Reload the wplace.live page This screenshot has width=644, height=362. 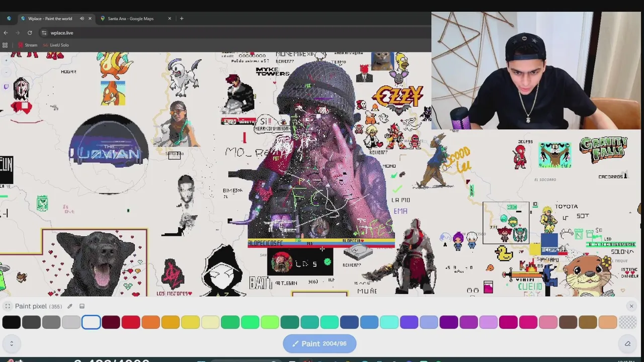(x=30, y=33)
